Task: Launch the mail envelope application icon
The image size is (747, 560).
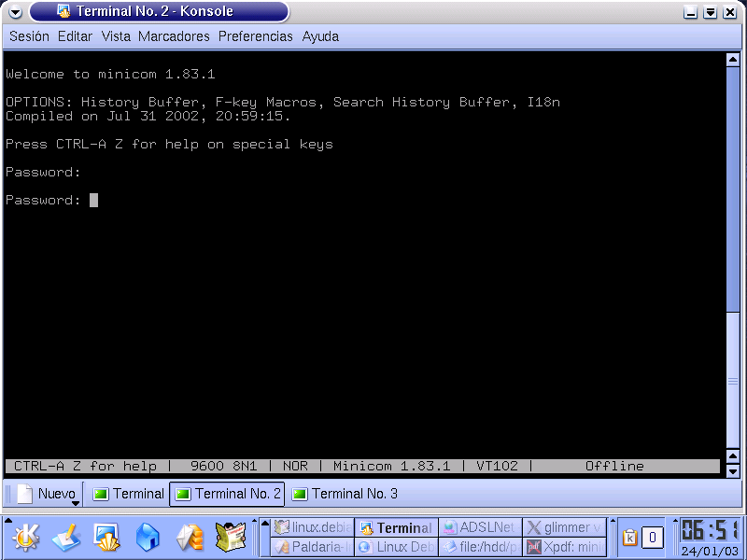Action: coord(190,539)
